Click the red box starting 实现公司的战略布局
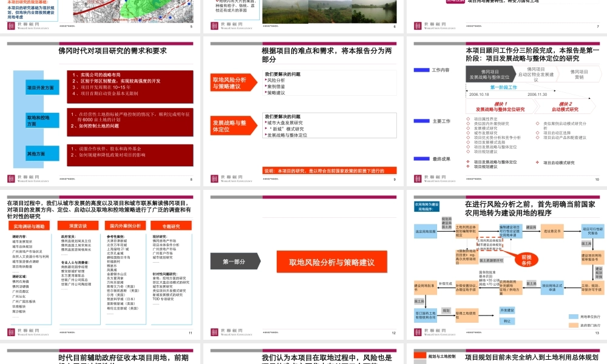The image size is (607, 364). [130, 87]
